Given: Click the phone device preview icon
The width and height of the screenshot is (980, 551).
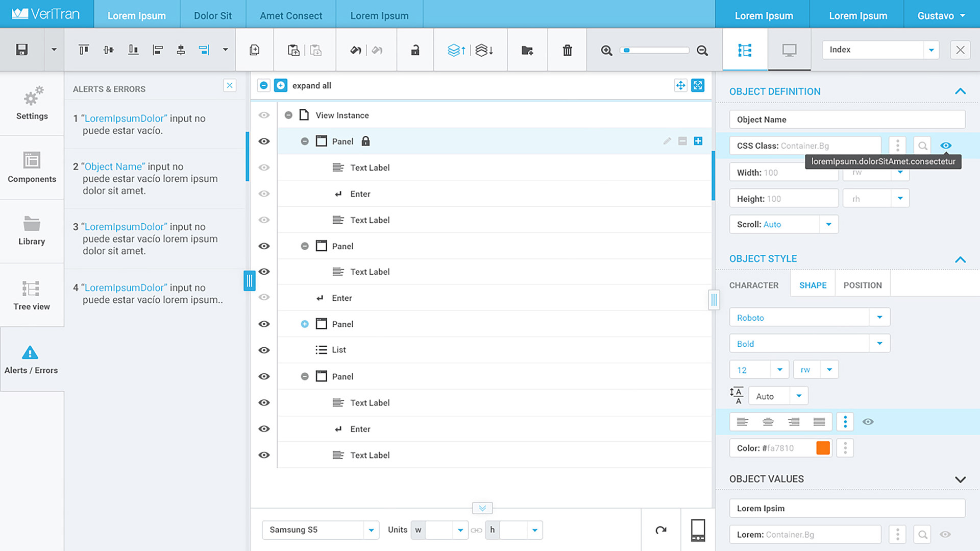Looking at the screenshot, I should coord(698,530).
